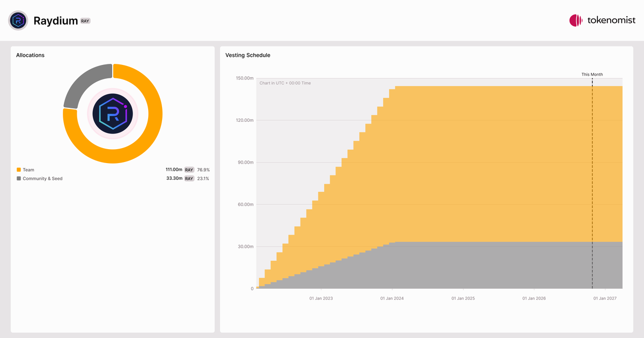The width and height of the screenshot is (644, 338).
Task: Click the "Vesting Schedule" heading
Action: [x=248, y=55]
